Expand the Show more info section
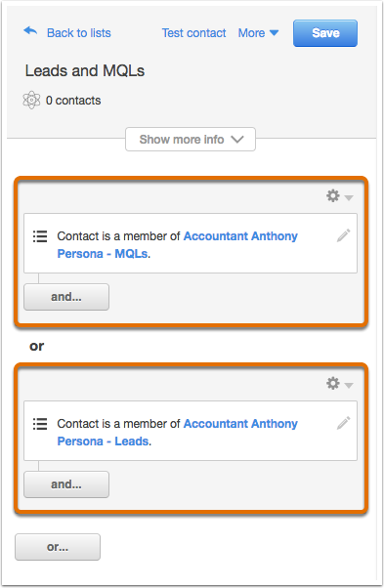 coord(191,139)
